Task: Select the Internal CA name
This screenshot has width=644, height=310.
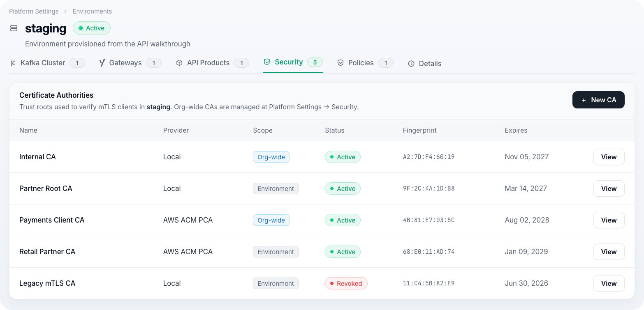Action: point(37,157)
